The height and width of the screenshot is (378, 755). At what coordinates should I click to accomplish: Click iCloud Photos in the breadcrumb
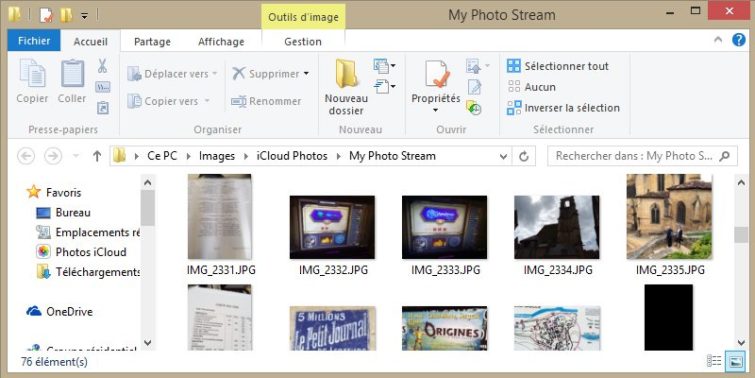292,156
